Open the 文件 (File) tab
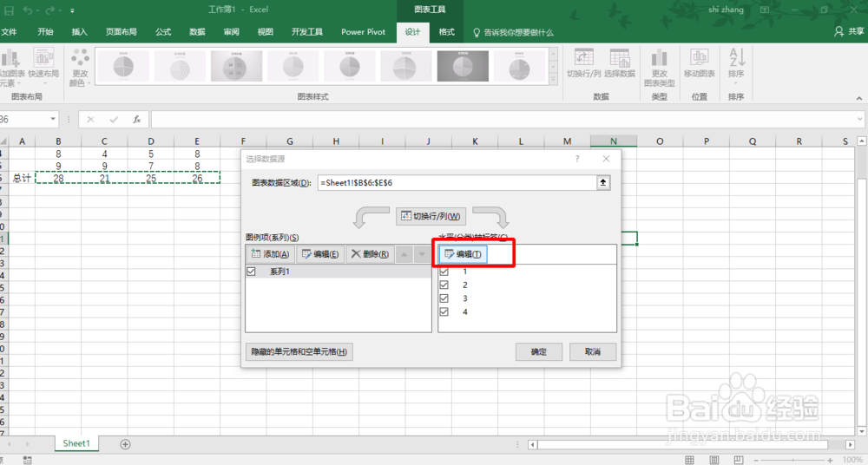This screenshot has width=868, height=465. [9, 32]
